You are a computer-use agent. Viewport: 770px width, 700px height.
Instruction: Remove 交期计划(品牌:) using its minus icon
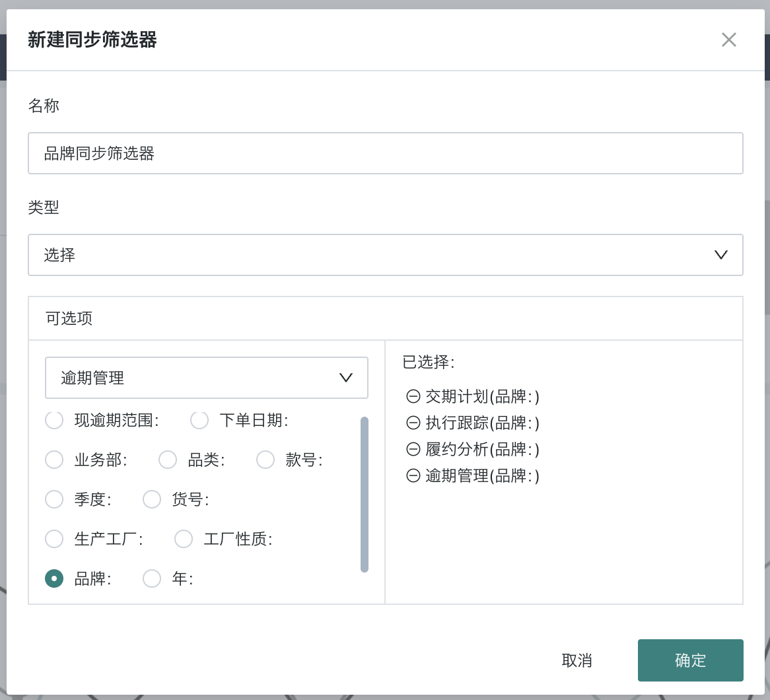click(x=413, y=396)
